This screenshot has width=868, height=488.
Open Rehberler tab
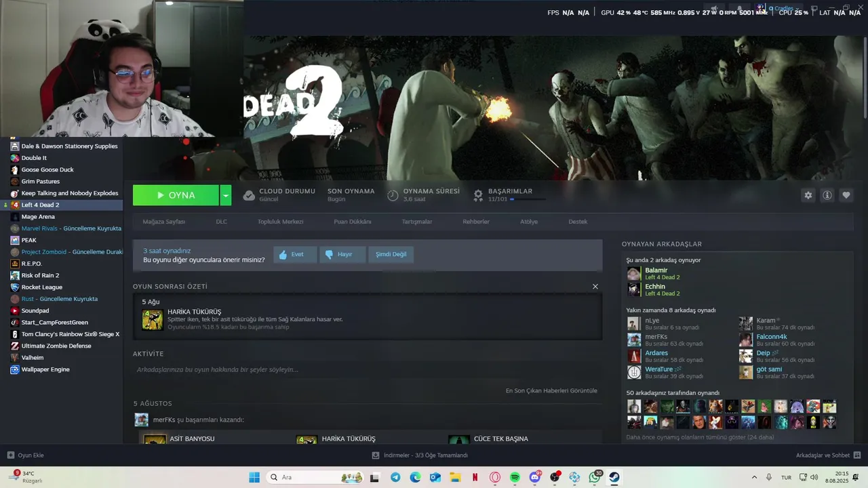pyautogui.click(x=475, y=222)
